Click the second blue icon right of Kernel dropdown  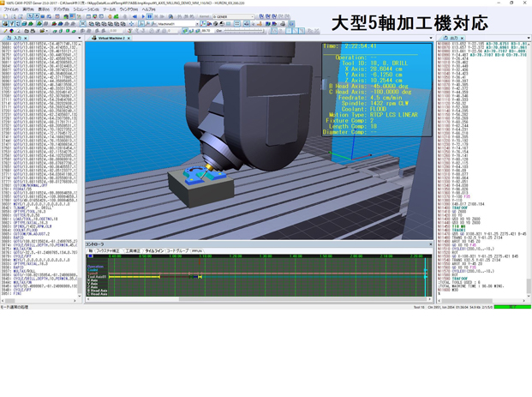coord(267,16)
